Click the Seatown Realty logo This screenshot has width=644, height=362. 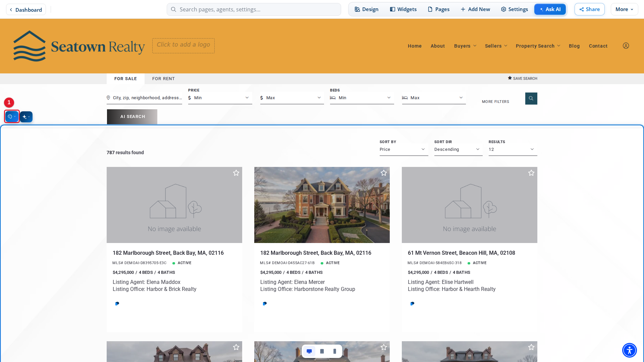[79, 46]
